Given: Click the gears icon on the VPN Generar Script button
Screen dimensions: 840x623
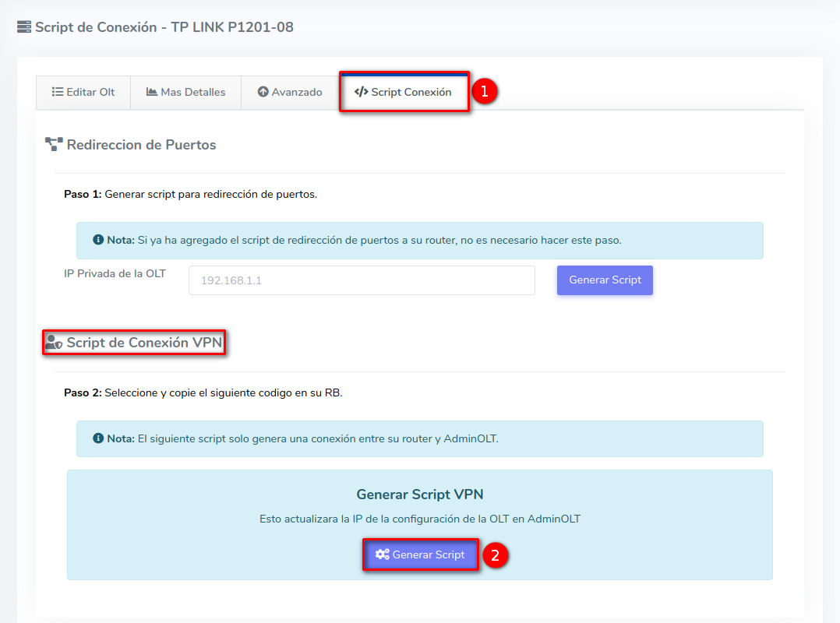Looking at the screenshot, I should pos(382,554).
